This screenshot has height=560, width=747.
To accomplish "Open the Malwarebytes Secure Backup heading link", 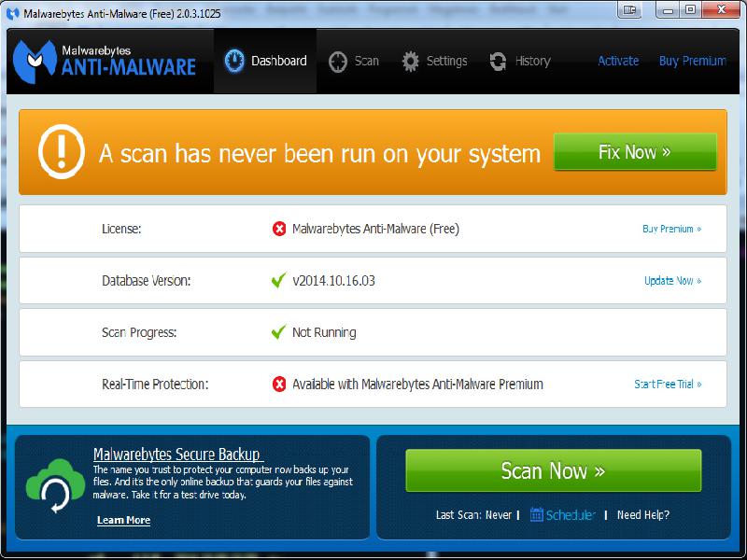I will pos(178,454).
